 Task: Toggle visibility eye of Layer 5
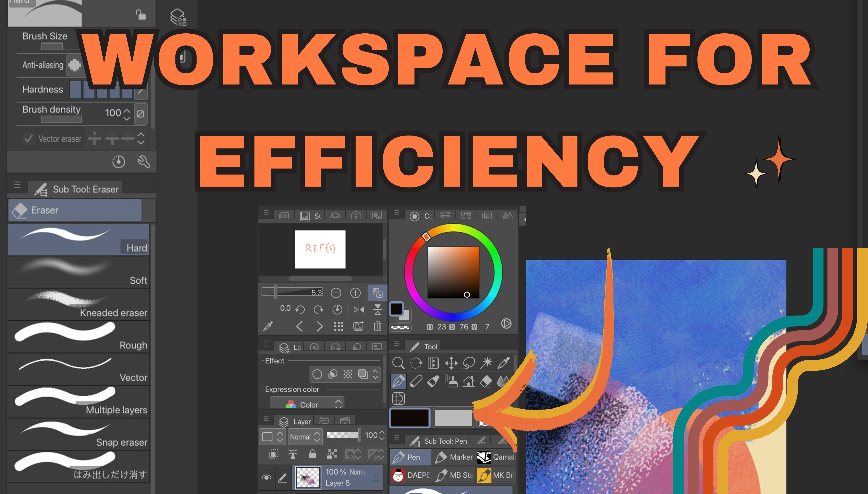click(x=267, y=477)
